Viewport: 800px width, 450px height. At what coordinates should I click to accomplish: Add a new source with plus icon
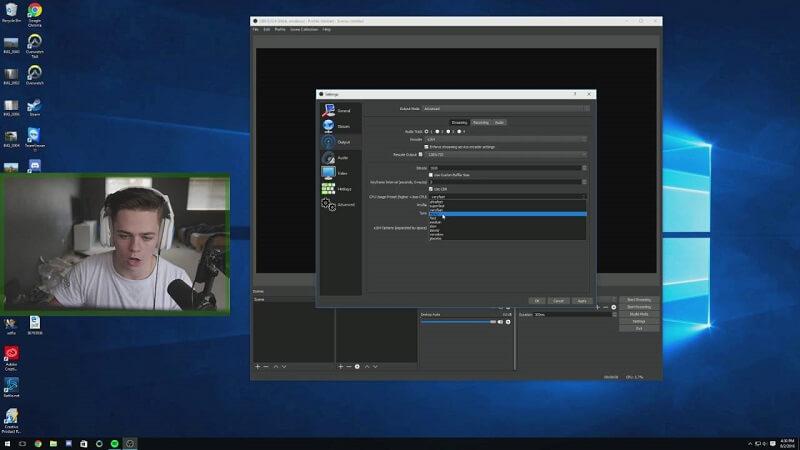pos(341,366)
